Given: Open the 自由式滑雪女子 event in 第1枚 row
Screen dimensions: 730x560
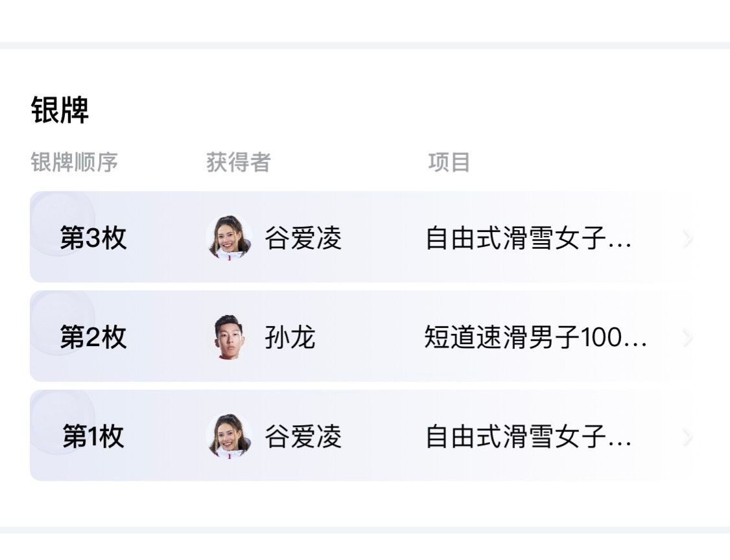Looking at the screenshot, I should pos(528,437).
